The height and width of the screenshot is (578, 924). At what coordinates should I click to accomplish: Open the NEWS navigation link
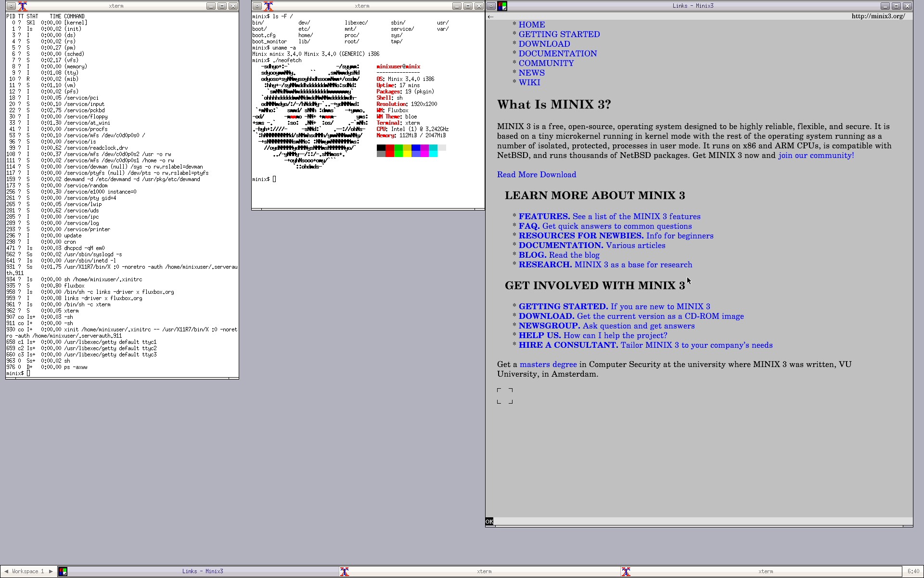532,73
